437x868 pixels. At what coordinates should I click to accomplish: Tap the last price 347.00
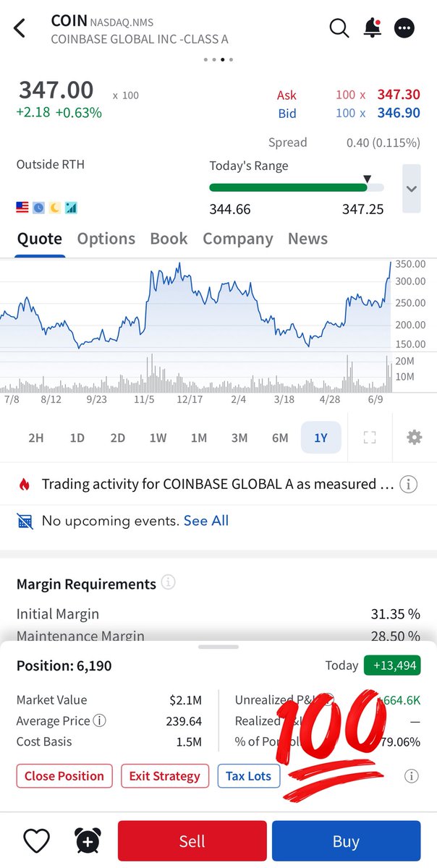click(x=56, y=90)
